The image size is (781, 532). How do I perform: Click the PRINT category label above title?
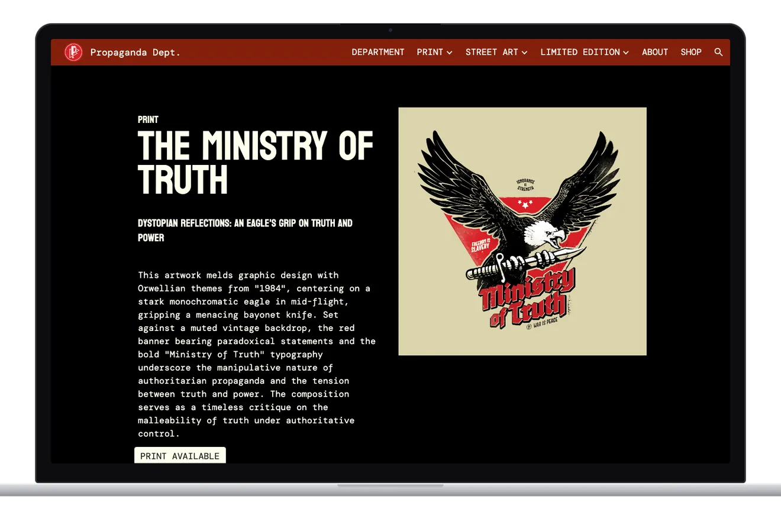pos(148,119)
